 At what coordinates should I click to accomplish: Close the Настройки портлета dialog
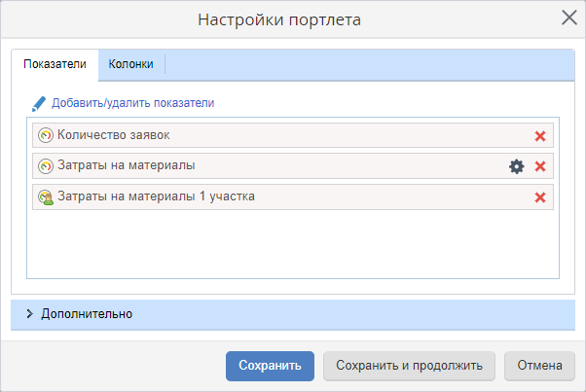click(x=569, y=18)
